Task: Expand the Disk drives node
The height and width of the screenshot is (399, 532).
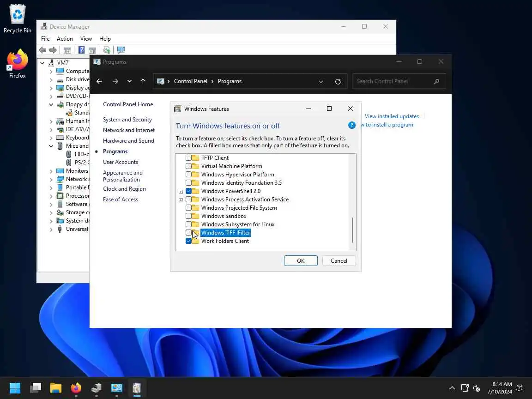Action: click(x=51, y=80)
